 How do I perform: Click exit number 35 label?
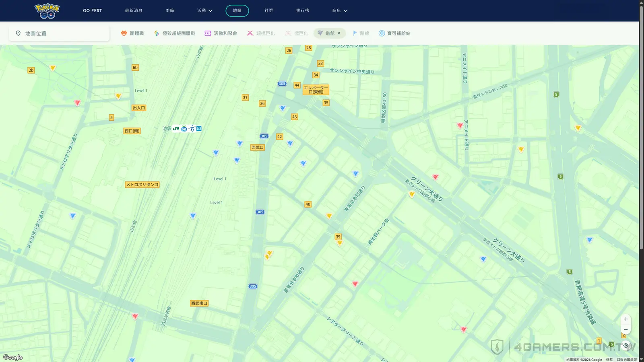(x=326, y=103)
